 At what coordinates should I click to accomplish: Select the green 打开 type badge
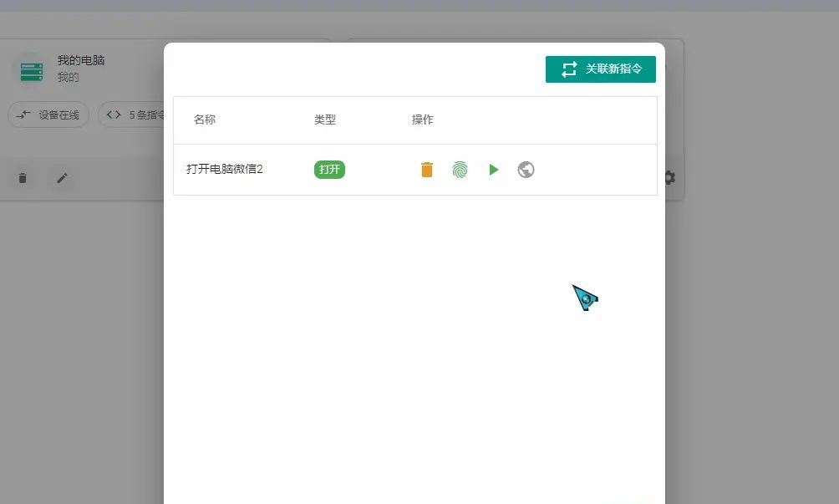[328, 169]
